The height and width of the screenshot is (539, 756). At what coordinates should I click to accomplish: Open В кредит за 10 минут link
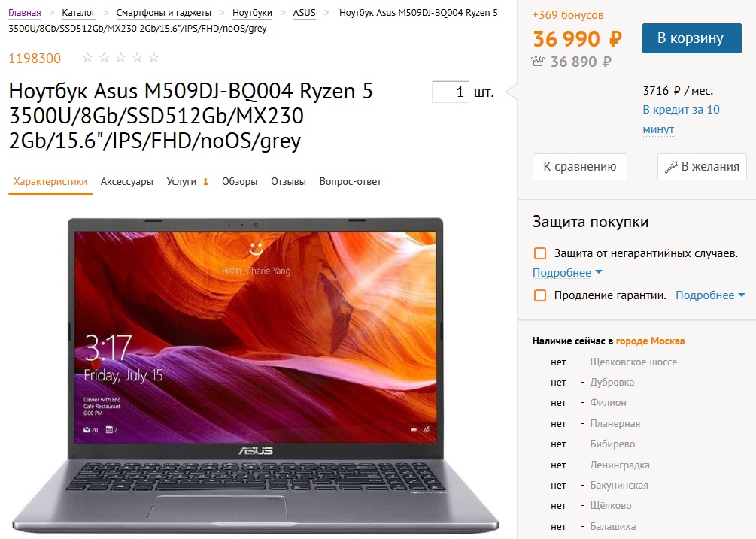[681, 120]
